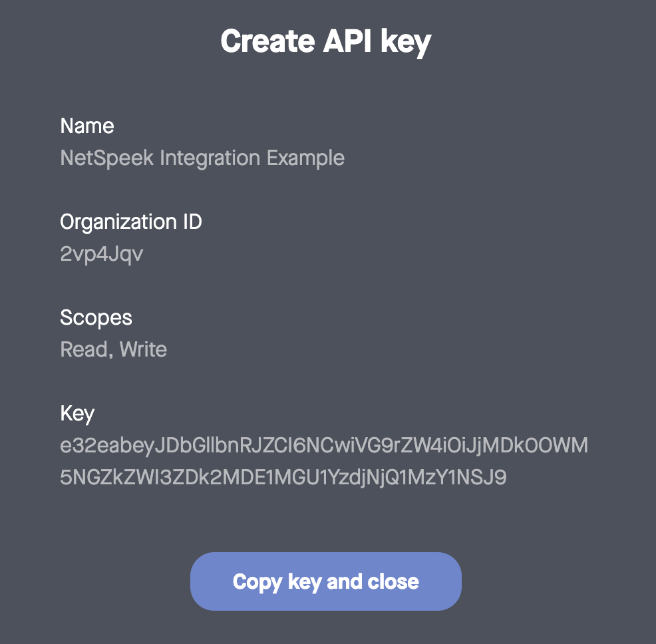Image resolution: width=656 pixels, height=644 pixels.
Task: Click the Read, Write scopes value
Action: coord(113,349)
